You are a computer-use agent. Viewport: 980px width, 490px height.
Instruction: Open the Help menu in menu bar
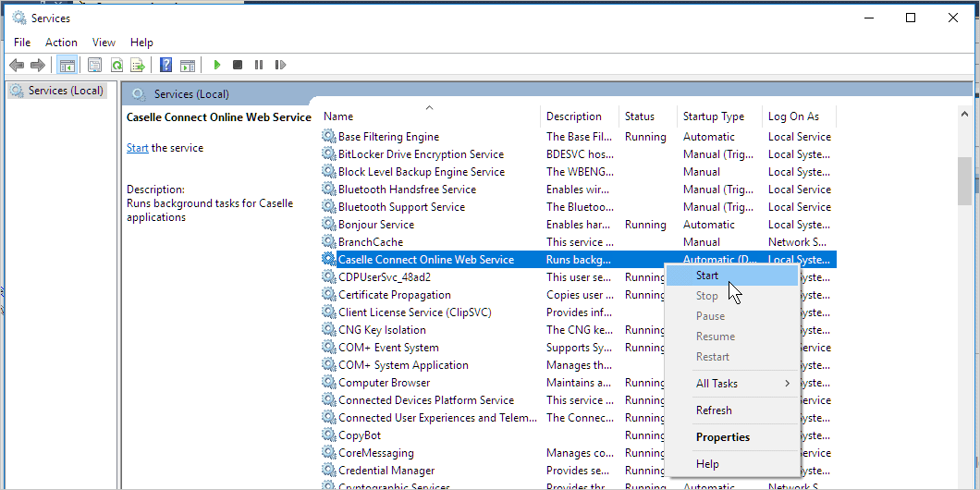click(141, 43)
